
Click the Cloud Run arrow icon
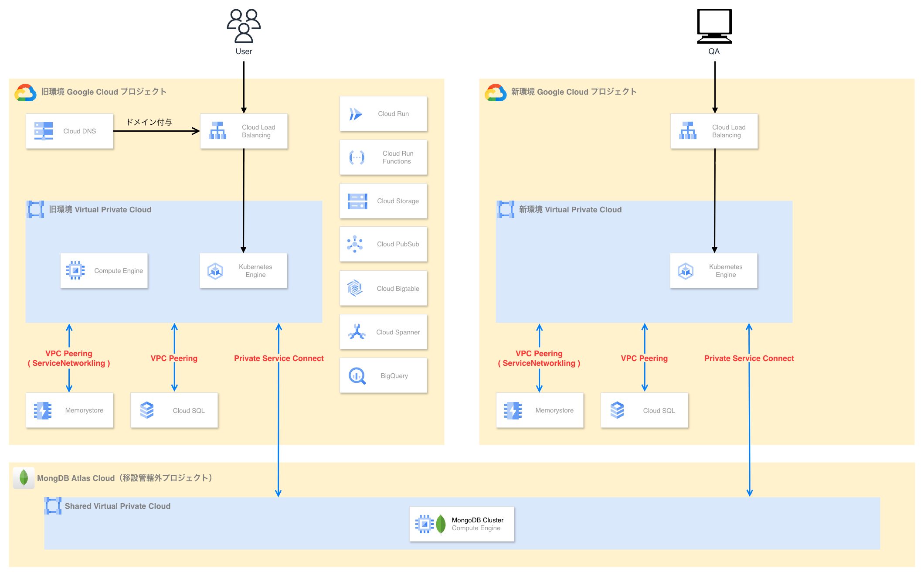pos(356,114)
